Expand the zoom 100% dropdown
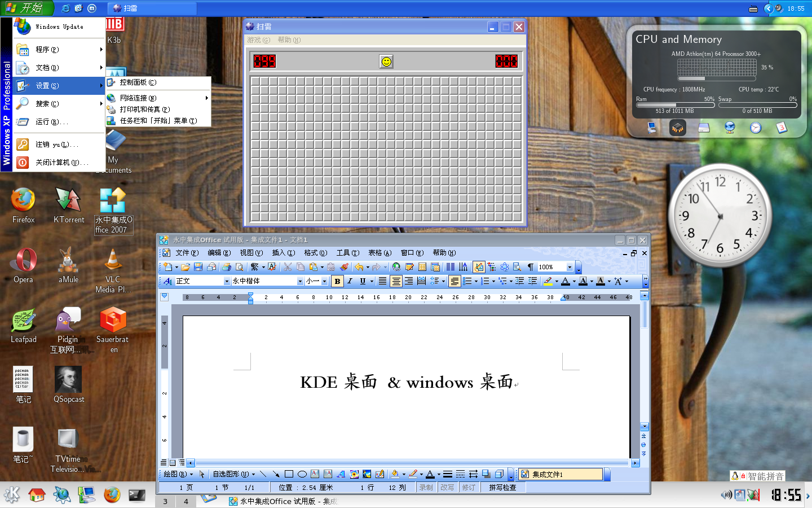 tap(570, 267)
